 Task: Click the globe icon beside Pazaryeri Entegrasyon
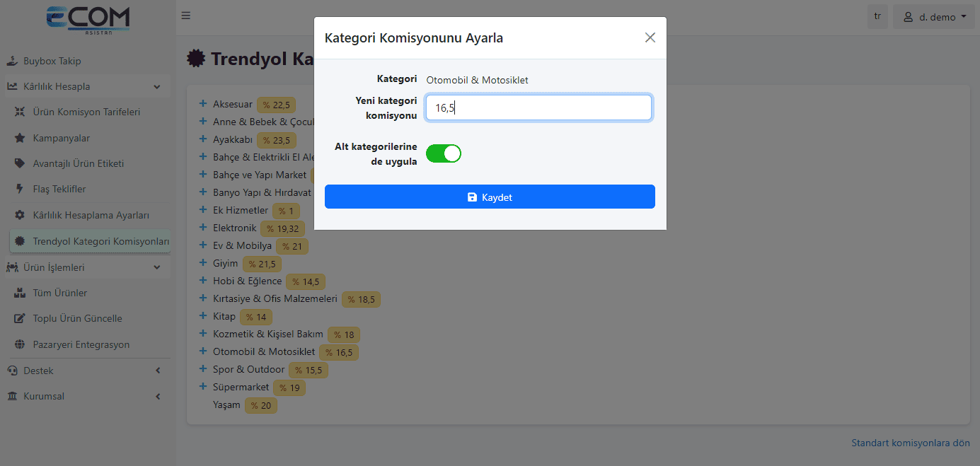20,344
